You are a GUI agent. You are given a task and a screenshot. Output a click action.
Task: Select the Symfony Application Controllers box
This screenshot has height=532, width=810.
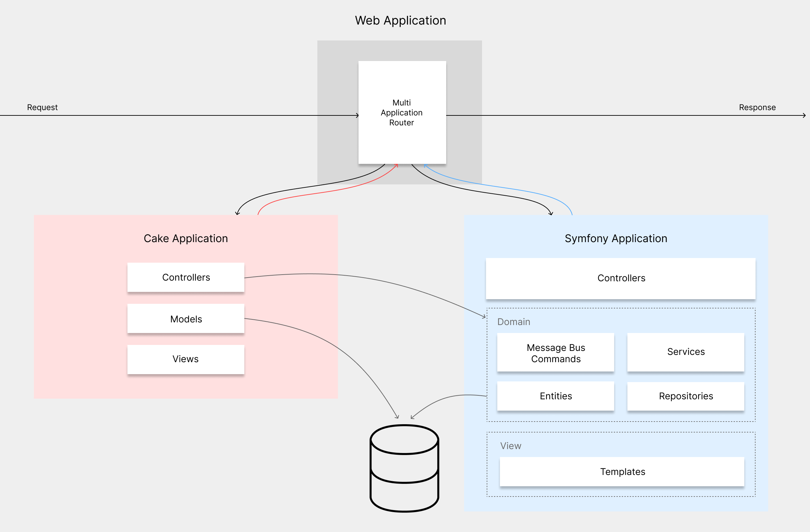pos(620,278)
